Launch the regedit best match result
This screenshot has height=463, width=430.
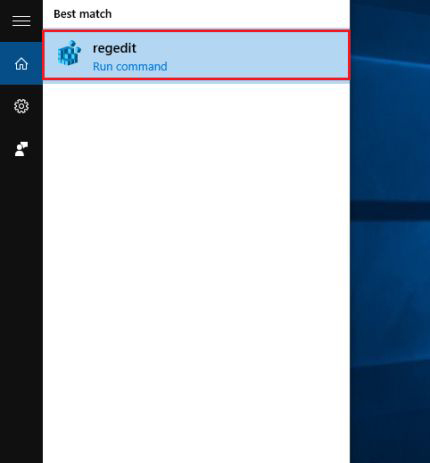(196, 55)
